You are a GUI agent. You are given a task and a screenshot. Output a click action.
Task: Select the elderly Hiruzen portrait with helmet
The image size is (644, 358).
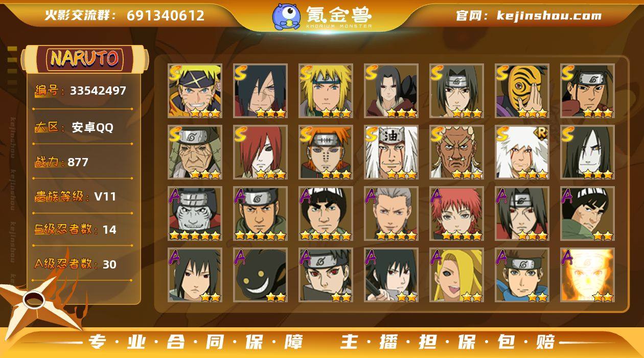coord(195,152)
